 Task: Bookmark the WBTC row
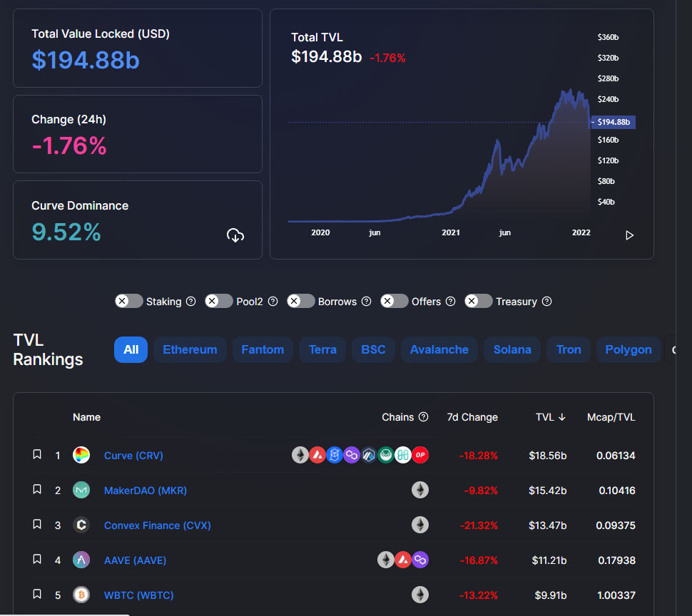37,594
